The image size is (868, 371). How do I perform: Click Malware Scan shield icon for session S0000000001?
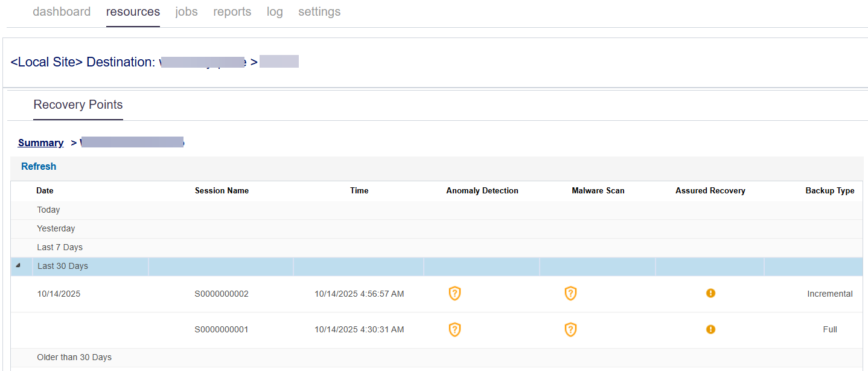(x=570, y=330)
